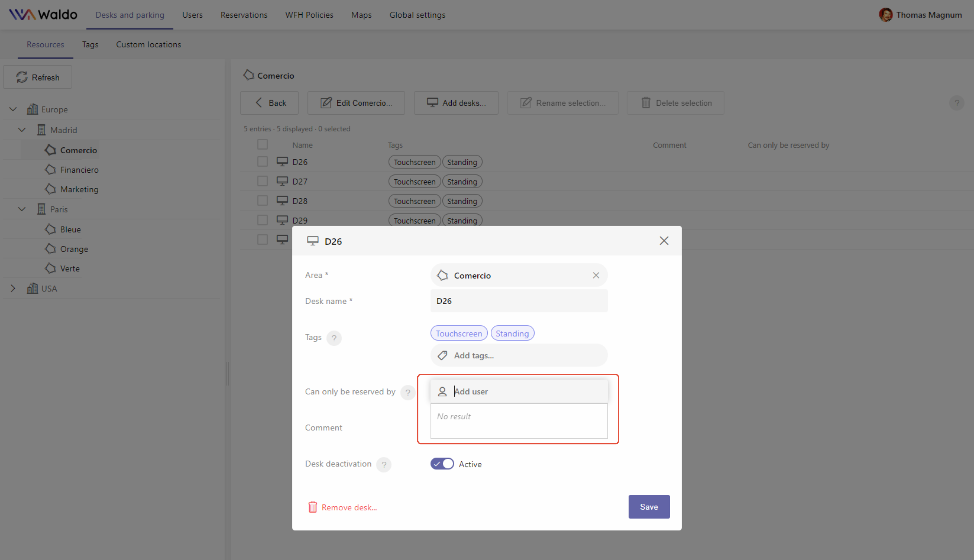Check the D26 row checkbox
Screen dimensions: 974x560
coord(262,162)
